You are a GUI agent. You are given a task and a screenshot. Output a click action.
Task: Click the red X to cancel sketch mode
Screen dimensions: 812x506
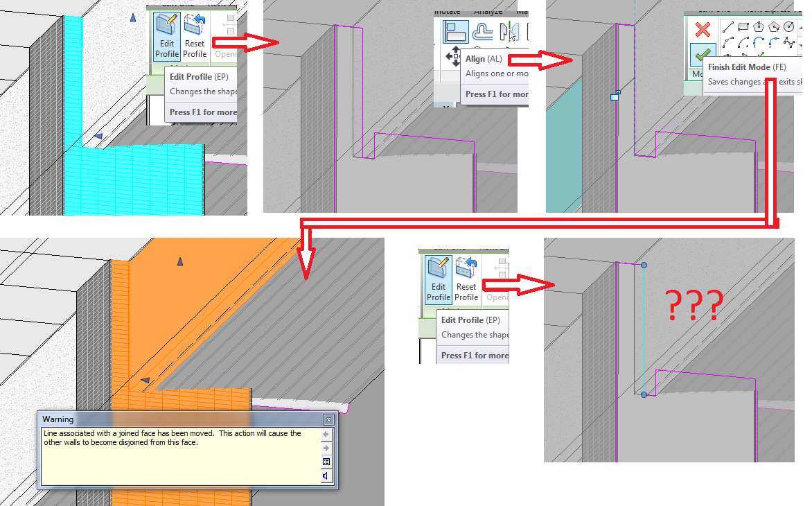coord(703,29)
